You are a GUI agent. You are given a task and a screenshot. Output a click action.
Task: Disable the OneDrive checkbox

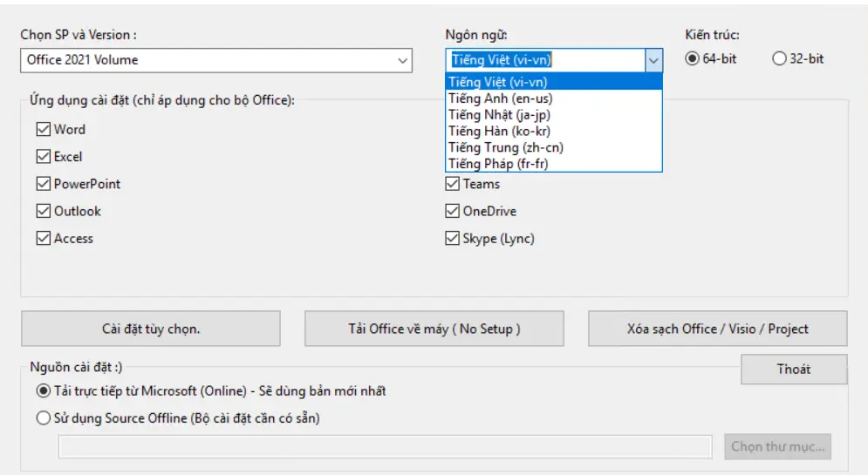[x=452, y=211]
